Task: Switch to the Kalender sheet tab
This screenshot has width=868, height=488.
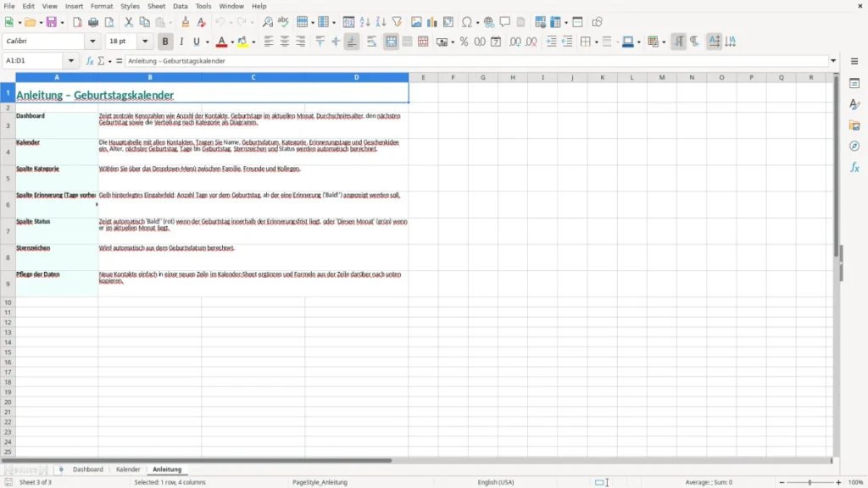Action: point(128,469)
